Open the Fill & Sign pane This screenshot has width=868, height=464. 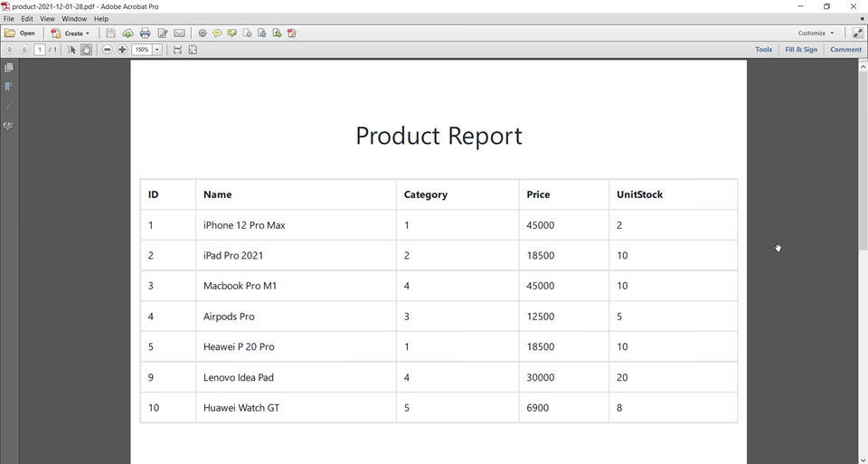point(801,50)
